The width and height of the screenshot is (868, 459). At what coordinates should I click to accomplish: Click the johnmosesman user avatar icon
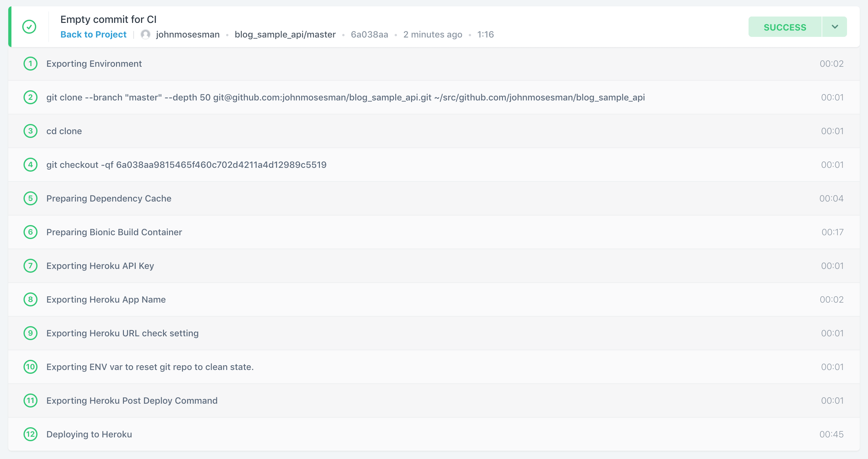pyautogui.click(x=145, y=34)
